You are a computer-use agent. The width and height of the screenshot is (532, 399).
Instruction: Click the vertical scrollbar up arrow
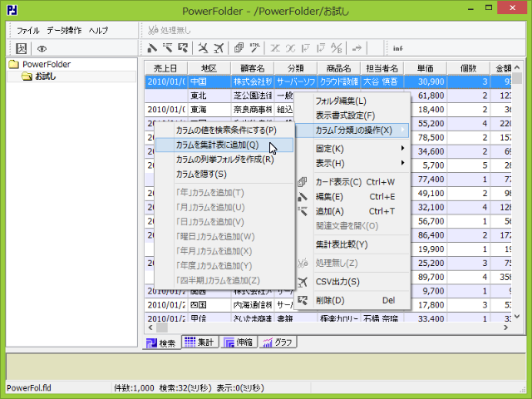517,67
